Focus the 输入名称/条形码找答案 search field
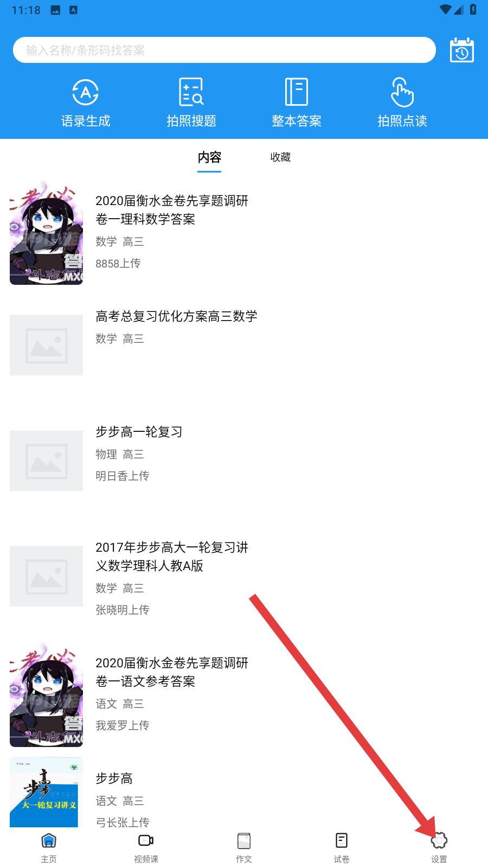The height and width of the screenshot is (868, 488). click(x=224, y=50)
